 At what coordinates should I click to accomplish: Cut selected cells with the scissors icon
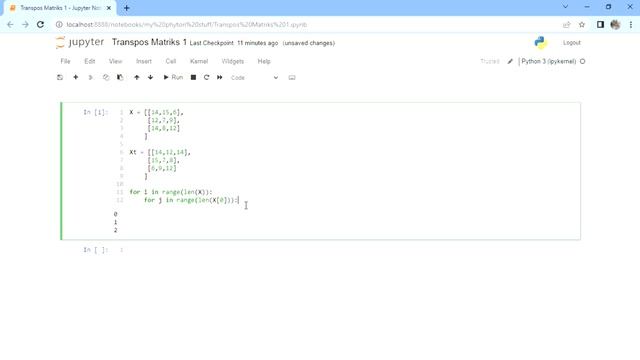pyautogui.click(x=91, y=77)
